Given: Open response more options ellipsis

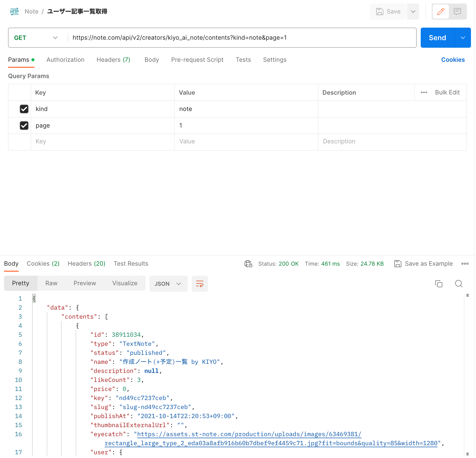Looking at the screenshot, I should pos(465,264).
